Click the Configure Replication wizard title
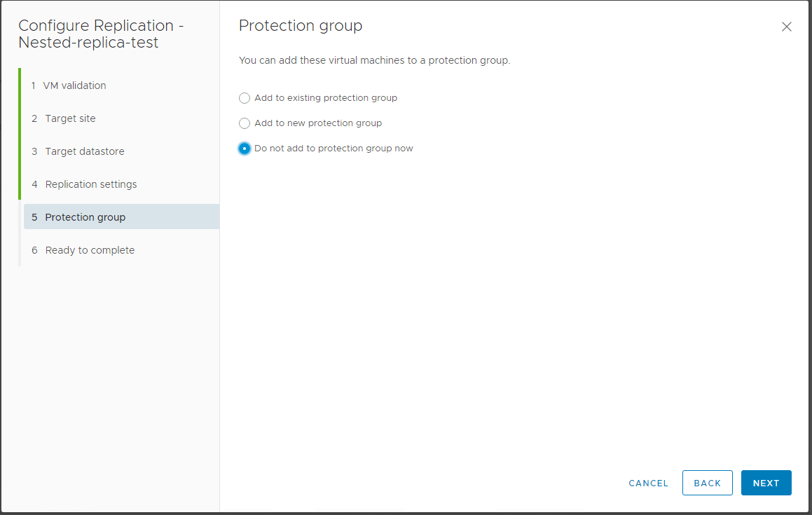This screenshot has width=812, height=515. (101, 34)
